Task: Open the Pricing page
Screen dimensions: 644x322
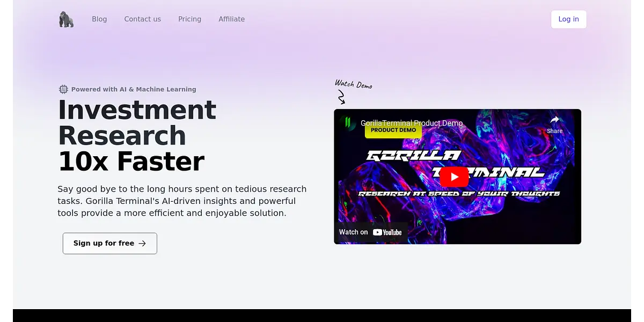Action: coord(189,19)
